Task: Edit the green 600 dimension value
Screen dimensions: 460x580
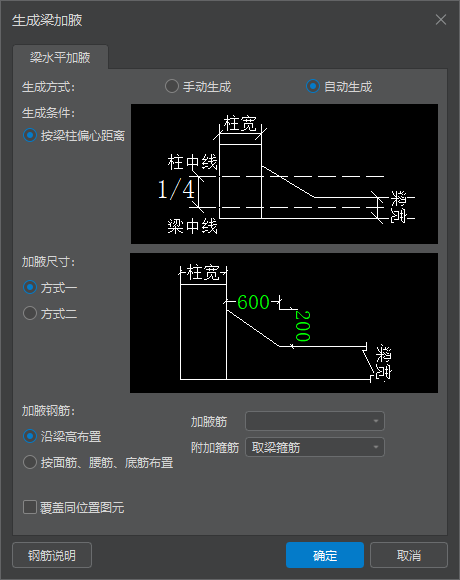Action: 253,302
